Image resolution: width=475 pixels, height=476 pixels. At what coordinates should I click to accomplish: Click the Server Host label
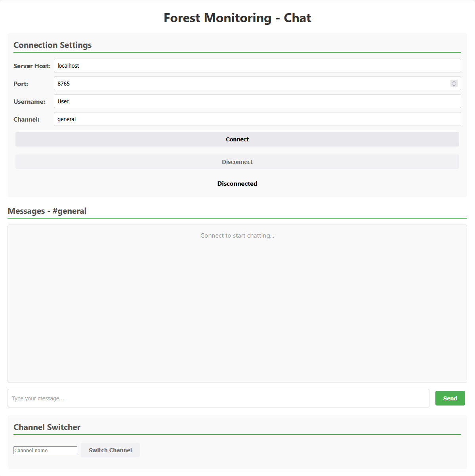coord(32,66)
